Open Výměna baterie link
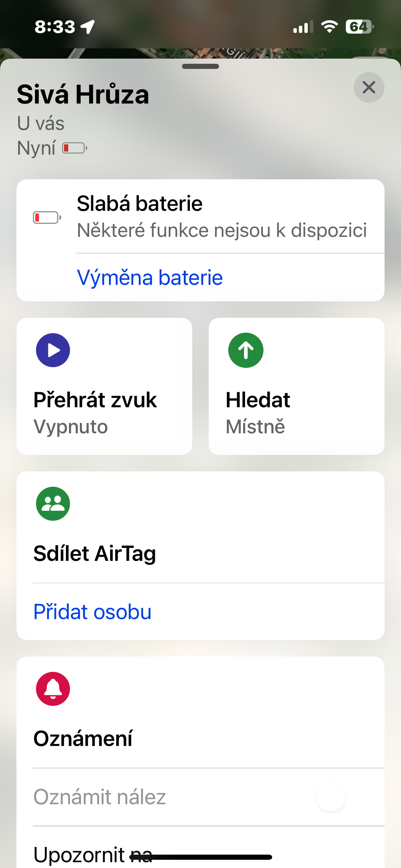The height and width of the screenshot is (868, 401). point(150,277)
